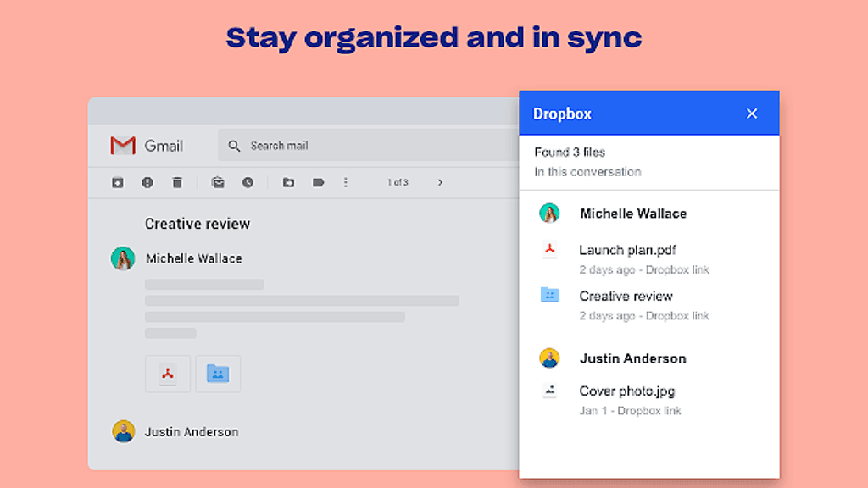Click Justin Anderson's avatar in Dropbox panel
This screenshot has height=488, width=868.
tap(549, 358)
